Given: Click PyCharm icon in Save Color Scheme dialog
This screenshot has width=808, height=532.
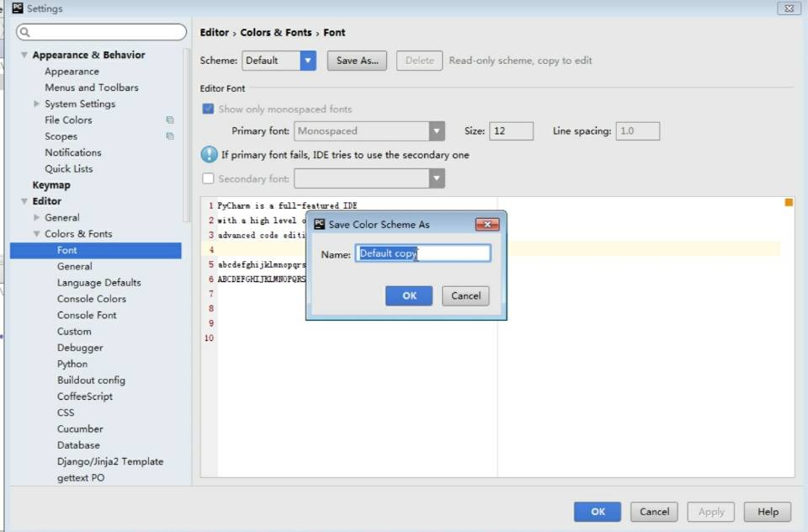Looking at the screenshot, I should click(320, 224).
